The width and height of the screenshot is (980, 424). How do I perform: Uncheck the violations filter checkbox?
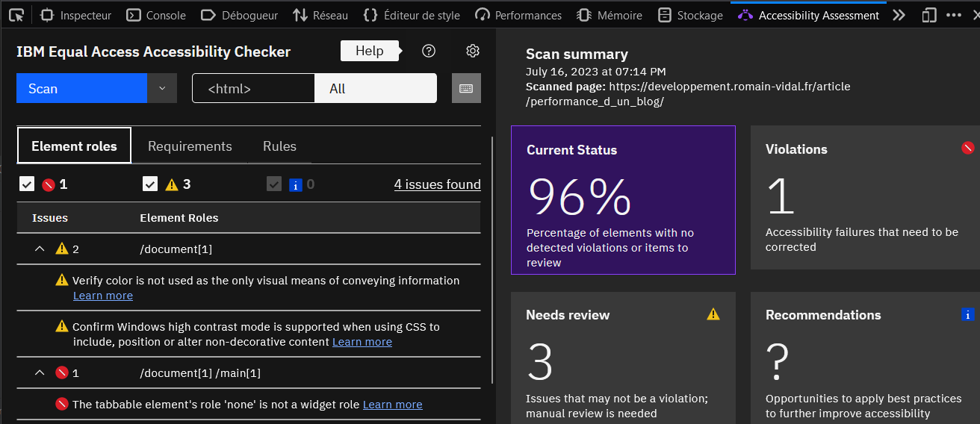pyautogui.click(x=27, y=184)
